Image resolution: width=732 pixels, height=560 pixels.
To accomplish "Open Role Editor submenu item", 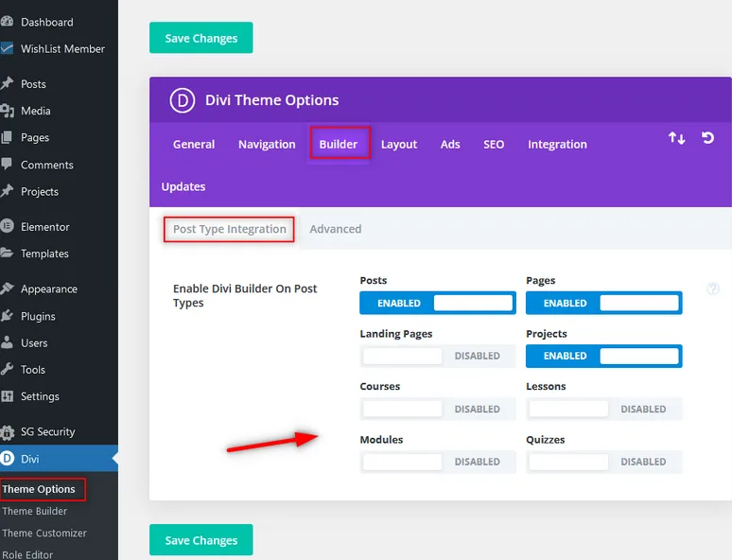I will click(x=27, y=554).
